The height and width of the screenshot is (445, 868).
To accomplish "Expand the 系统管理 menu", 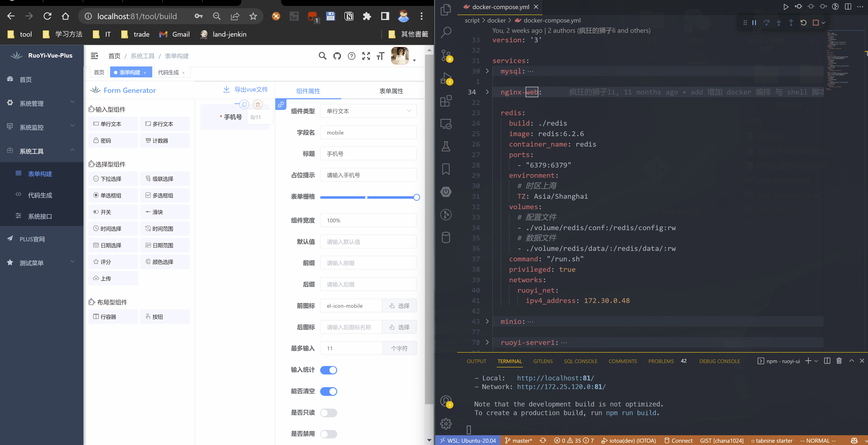I will [42, 104].
